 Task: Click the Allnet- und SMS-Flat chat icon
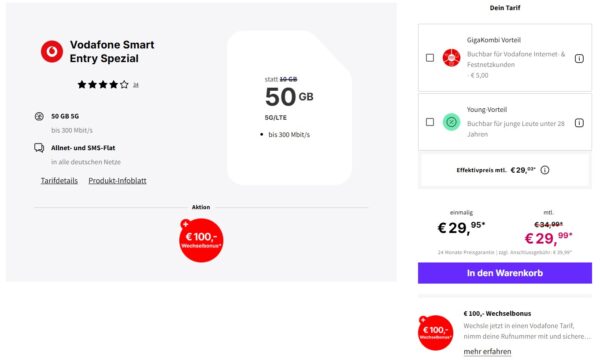[39, 148]
